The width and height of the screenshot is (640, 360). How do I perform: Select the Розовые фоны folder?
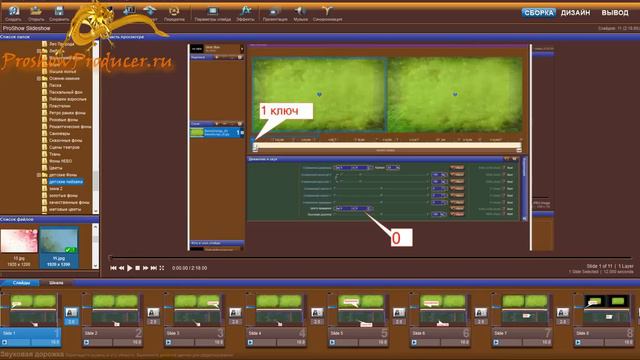click(63, 120)
